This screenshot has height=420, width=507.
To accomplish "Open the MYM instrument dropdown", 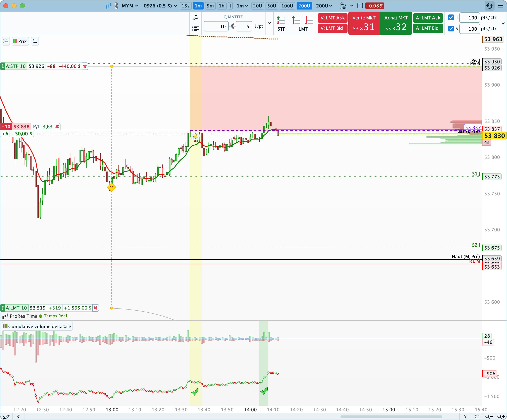I will pos(130,6).
